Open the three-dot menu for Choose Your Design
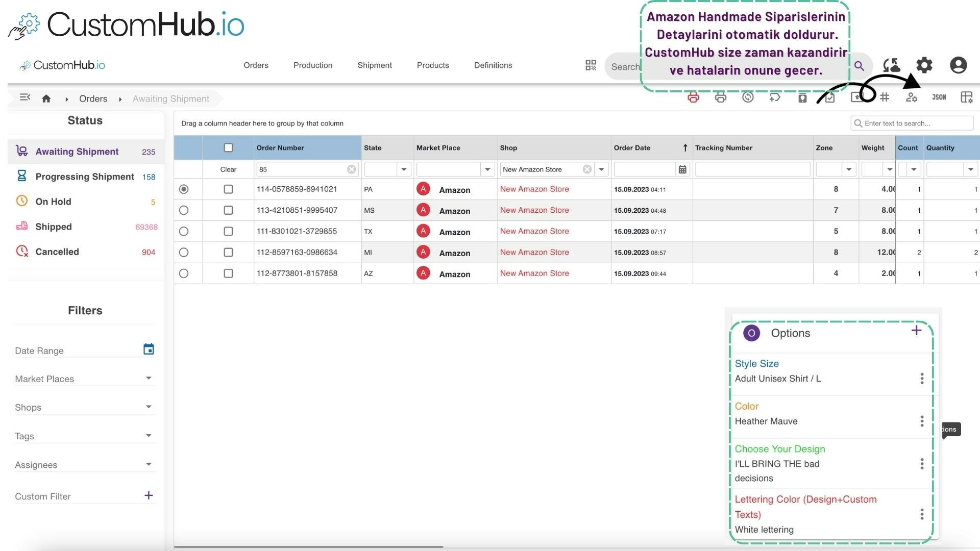Image resolution: width=980 pixels, height=551 pixels. tap(922, 464)
